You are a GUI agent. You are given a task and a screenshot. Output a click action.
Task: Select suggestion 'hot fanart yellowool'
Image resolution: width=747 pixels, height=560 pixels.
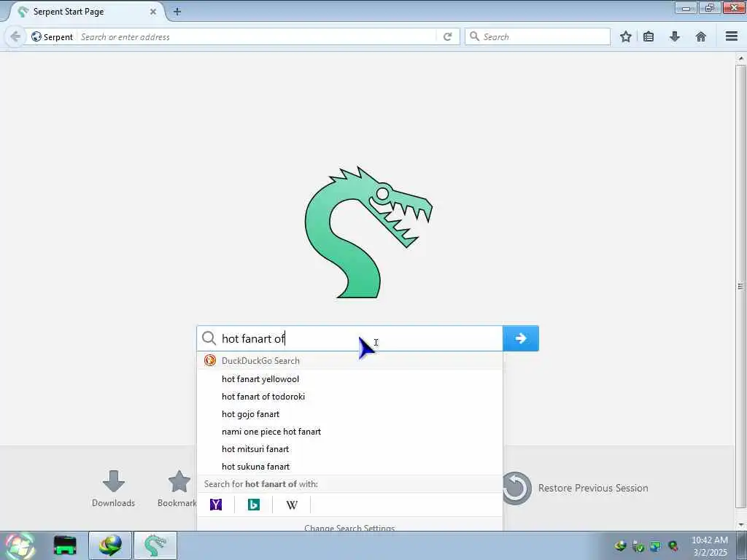point(349,379)
